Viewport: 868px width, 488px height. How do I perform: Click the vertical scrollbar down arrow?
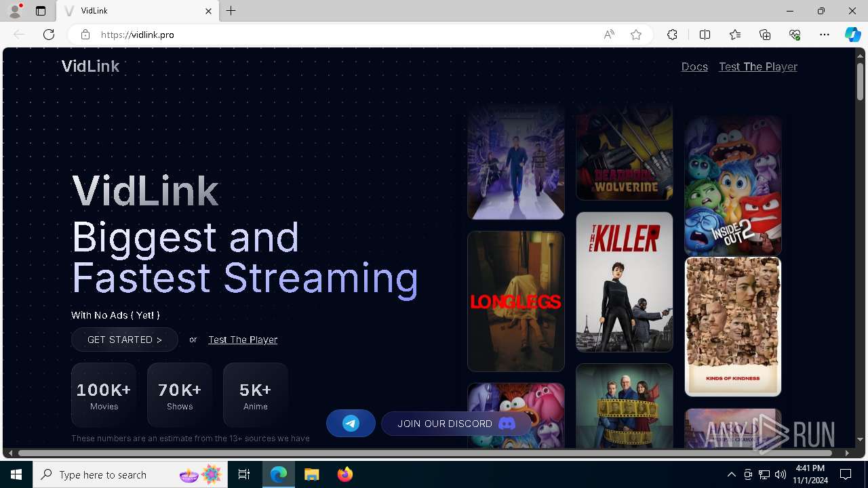(860, 440)
